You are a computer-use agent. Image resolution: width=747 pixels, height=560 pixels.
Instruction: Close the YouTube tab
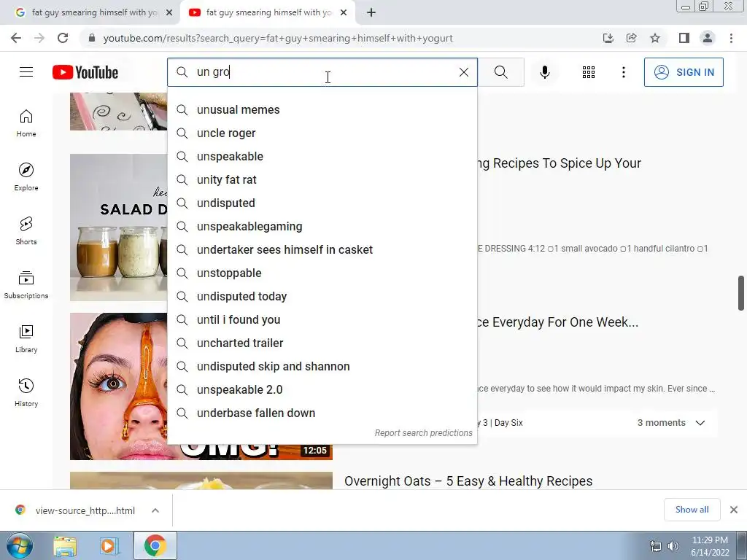[x=344, y=12]
